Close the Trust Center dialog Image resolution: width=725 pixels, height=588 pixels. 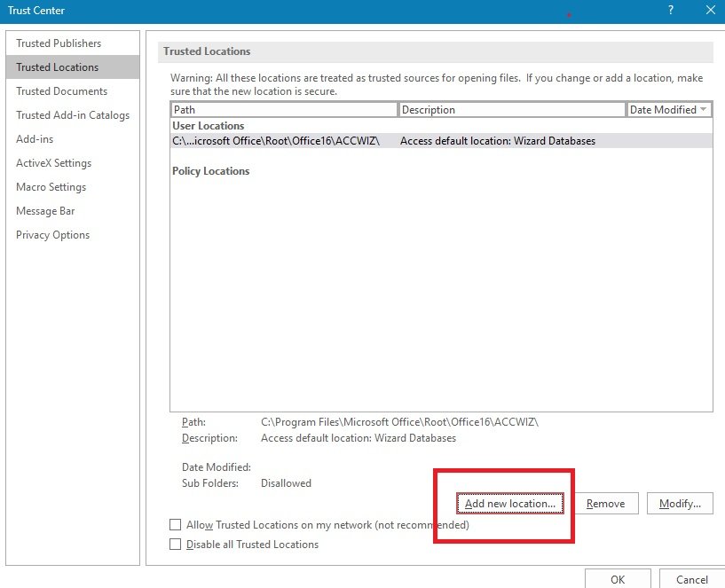710,11
